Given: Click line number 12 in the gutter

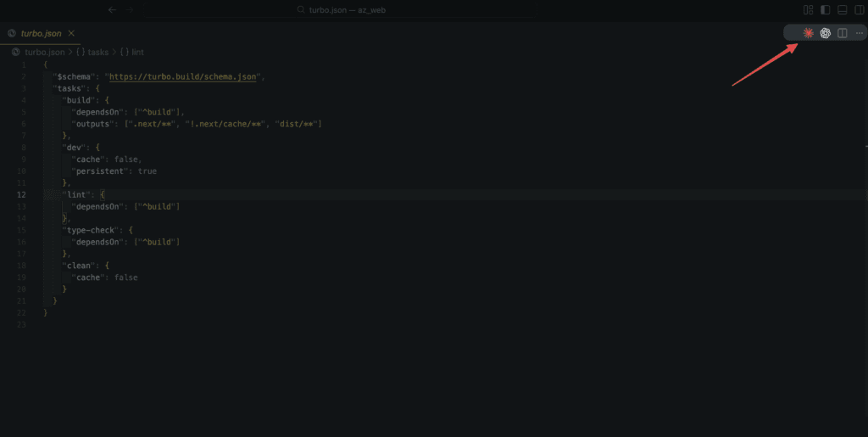Looking at the screenshot, I should point(22,194).
